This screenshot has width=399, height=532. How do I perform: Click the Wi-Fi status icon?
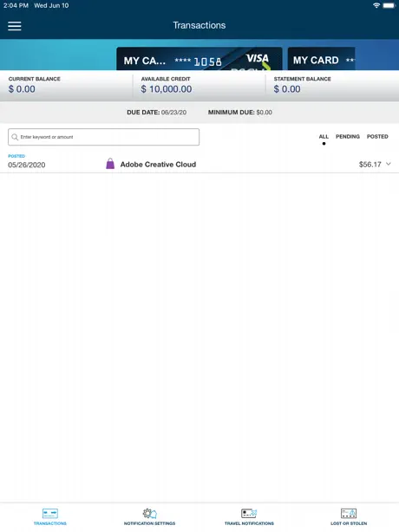point(376,5)
